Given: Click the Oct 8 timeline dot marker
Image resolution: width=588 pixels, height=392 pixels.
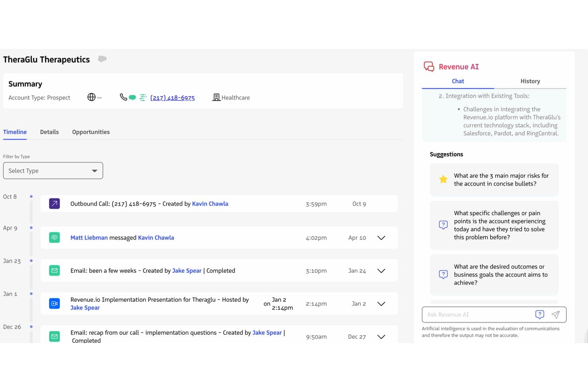Looking at the screenshot, I should coord(31,196).
